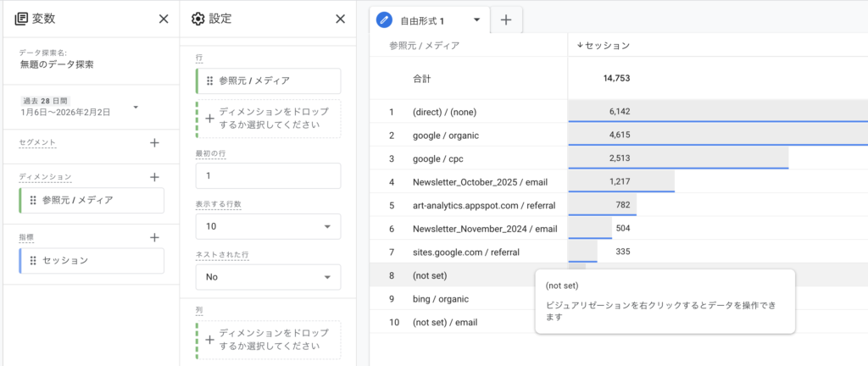Image resolution: width=868 pixels, height=366 pixels.
Task: Click the plus in the rows dimension drop zone
Action: coord(209,119)
